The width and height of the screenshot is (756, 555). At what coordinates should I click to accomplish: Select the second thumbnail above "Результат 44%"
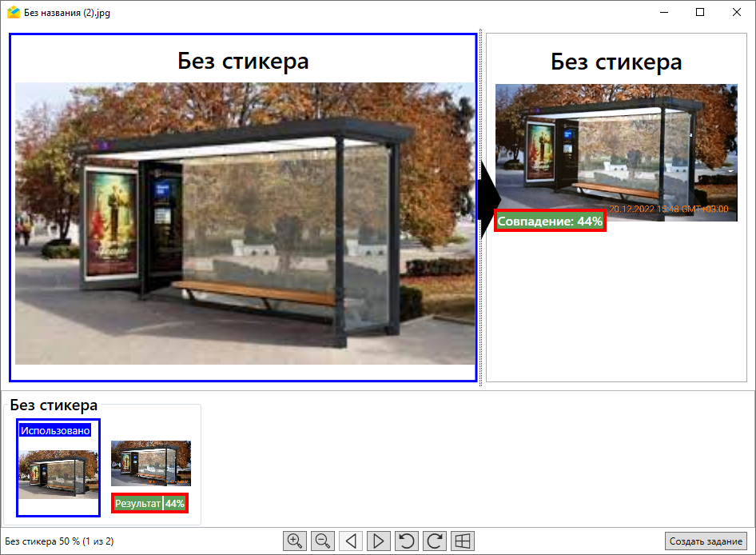(x=150, y=463)
